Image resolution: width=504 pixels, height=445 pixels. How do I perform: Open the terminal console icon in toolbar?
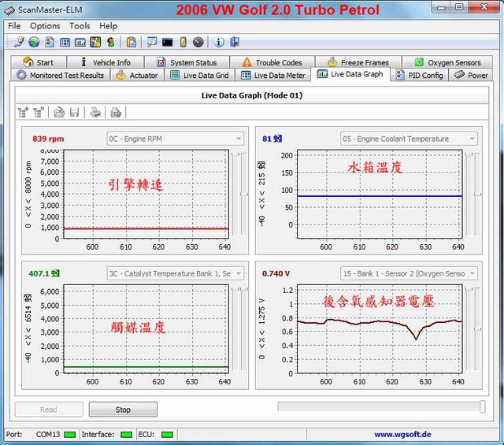pos(167,42)
